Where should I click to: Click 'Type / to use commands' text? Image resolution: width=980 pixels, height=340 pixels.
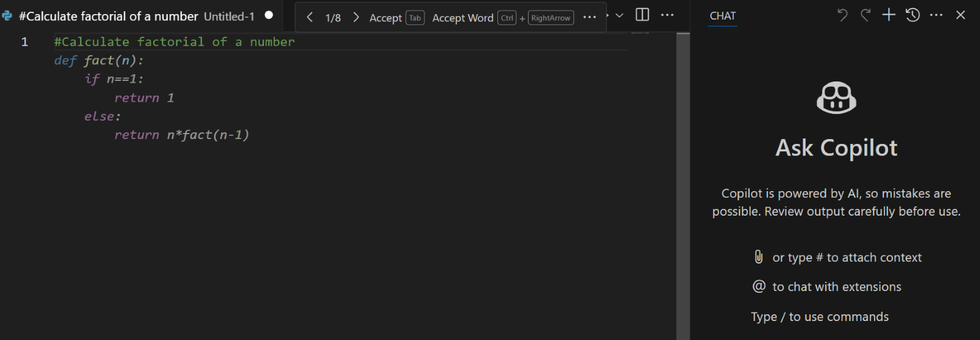pos(820,317)
